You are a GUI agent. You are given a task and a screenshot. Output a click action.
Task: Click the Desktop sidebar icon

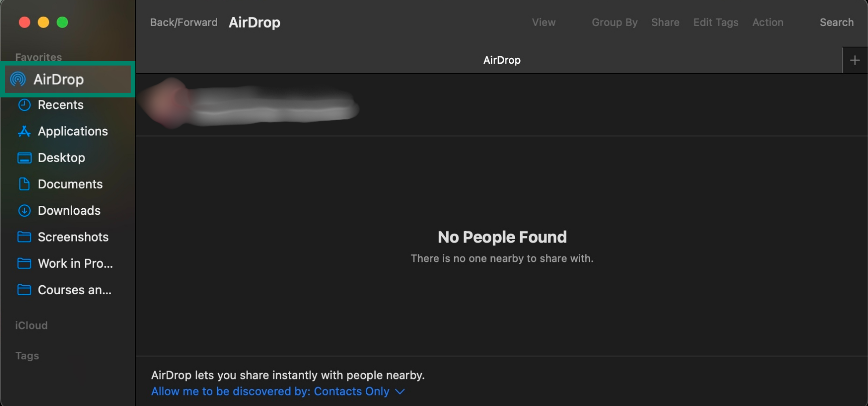point(24,158)
